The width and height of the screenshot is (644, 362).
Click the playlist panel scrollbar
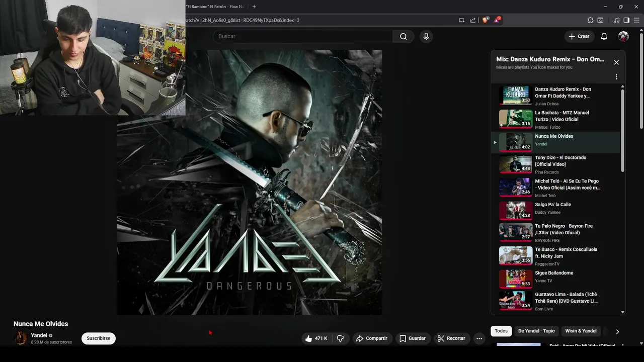pyautogui.click(x=622, y=131)
